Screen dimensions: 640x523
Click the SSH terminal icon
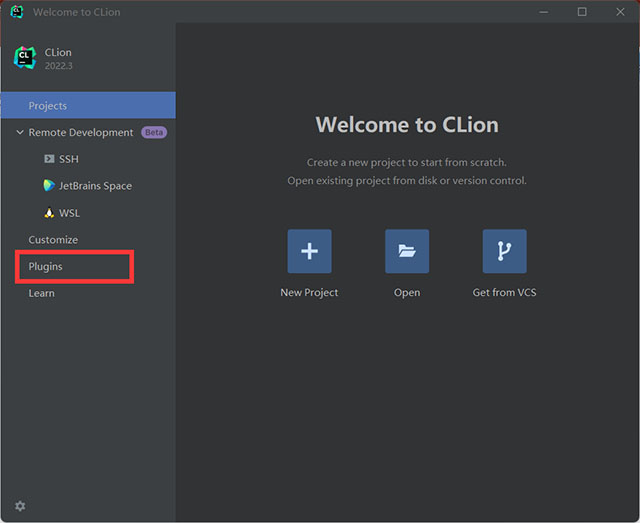[x=49, y=159]
